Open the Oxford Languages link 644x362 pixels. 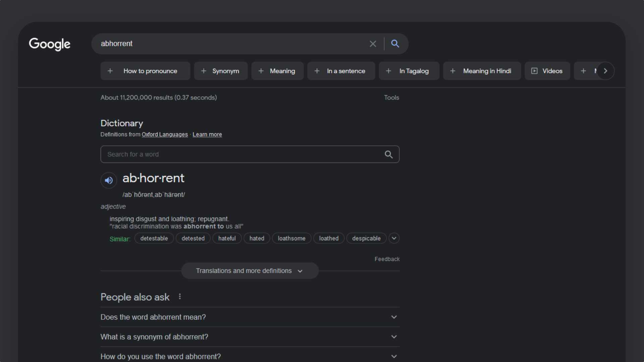tap(165, 134)
